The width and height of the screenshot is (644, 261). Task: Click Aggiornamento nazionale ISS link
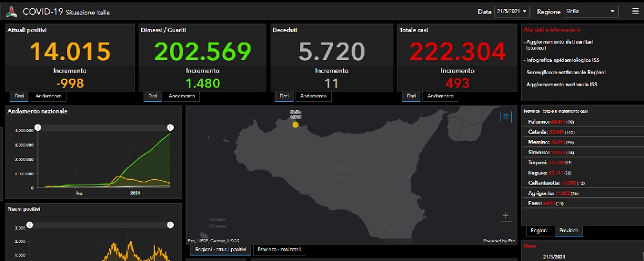(562, 84)
